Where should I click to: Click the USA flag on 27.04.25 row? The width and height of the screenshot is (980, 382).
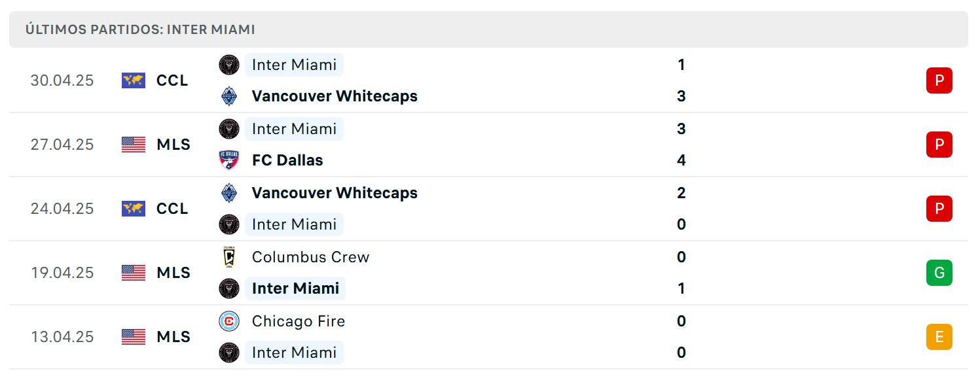click(134, 145)
